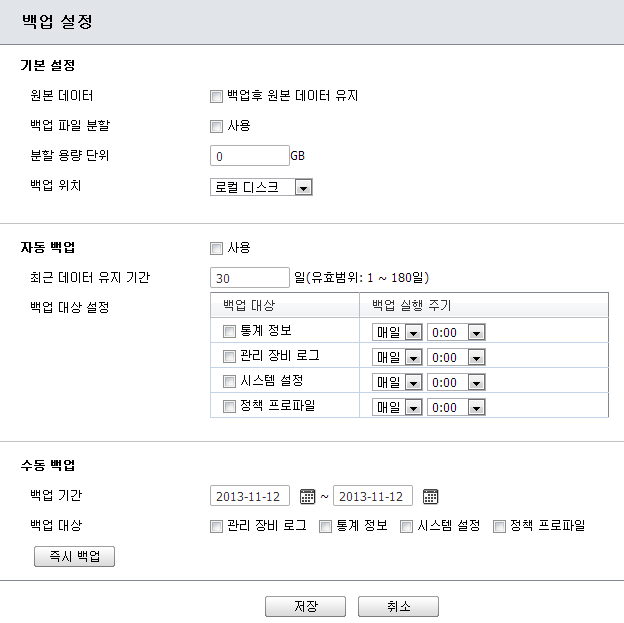Enable 백업후 원본 데이터 유지 checkbox

pyautogui.click(x=216, y=97)
